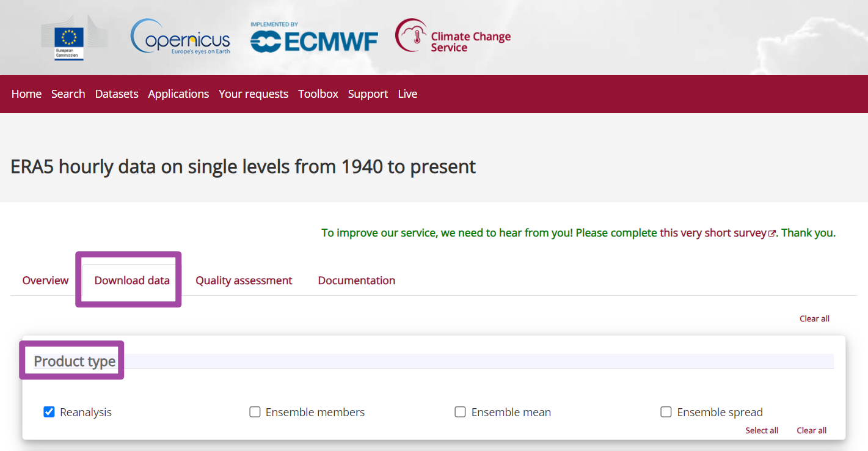Switch to the Documentation tab
868x451 pixels.
[357, 280]
